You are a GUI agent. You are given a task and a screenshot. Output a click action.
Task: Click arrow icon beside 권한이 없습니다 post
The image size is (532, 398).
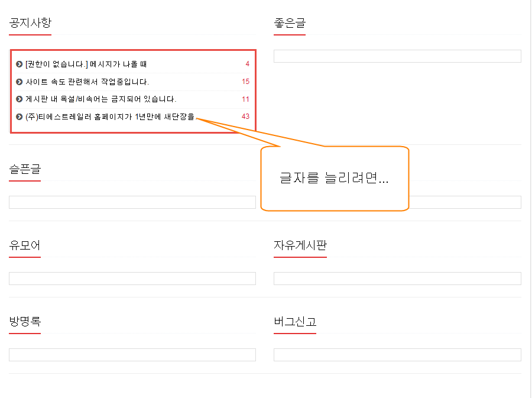20,64
